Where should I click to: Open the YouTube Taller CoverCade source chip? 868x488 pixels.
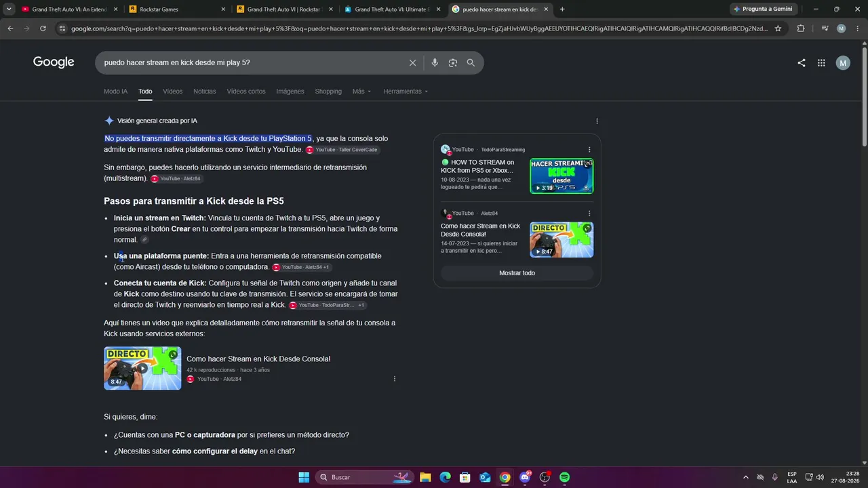(342, 150)
